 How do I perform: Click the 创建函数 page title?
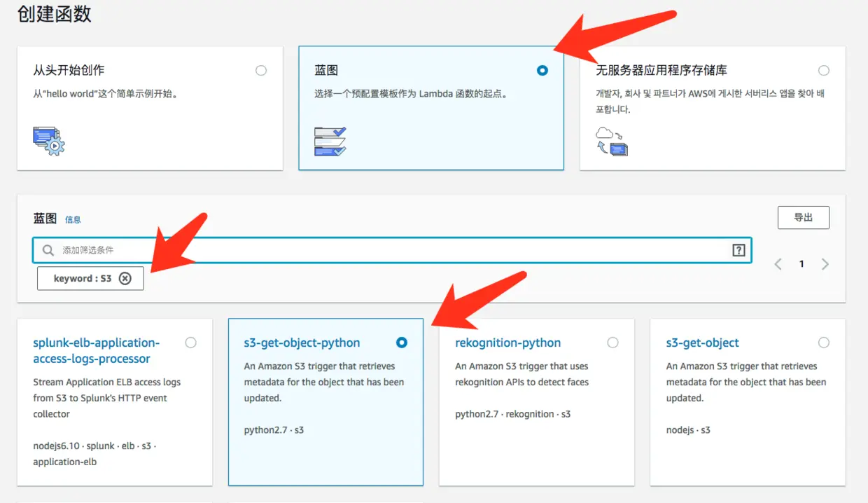pyautogui.click(x=55, y=14)
